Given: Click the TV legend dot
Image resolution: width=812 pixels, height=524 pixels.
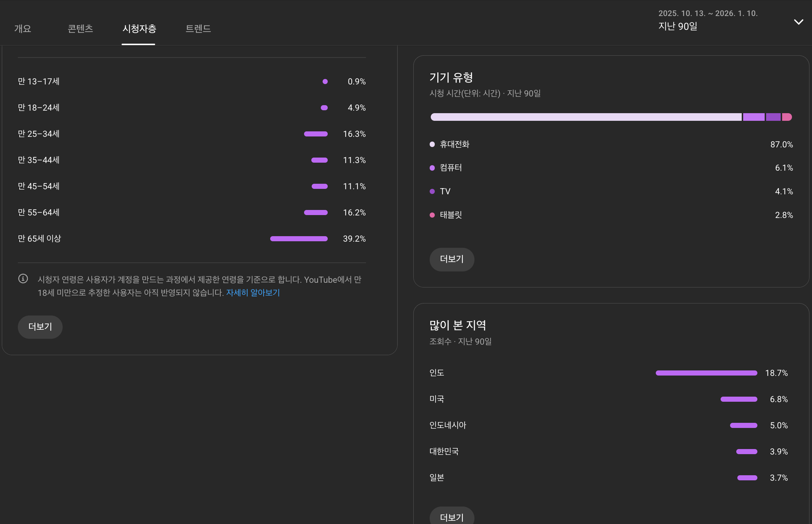Looking at the screenshot, I should point(432,191).
